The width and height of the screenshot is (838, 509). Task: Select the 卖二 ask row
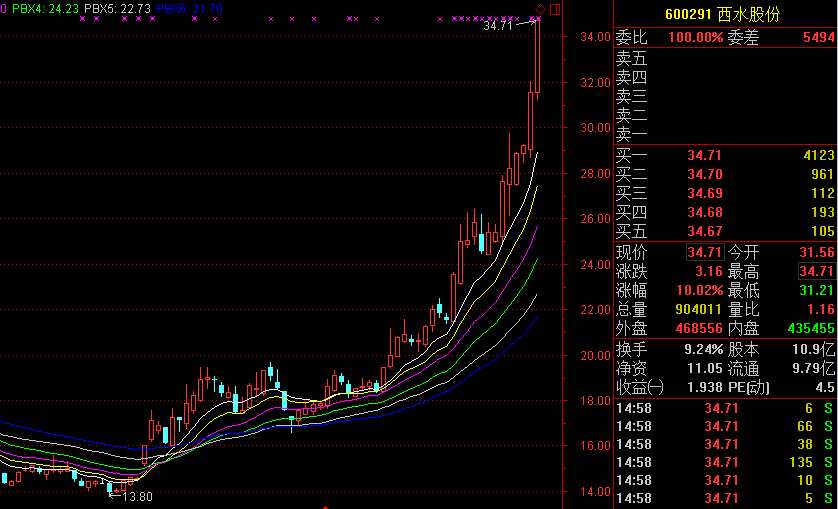pos(726,115)
